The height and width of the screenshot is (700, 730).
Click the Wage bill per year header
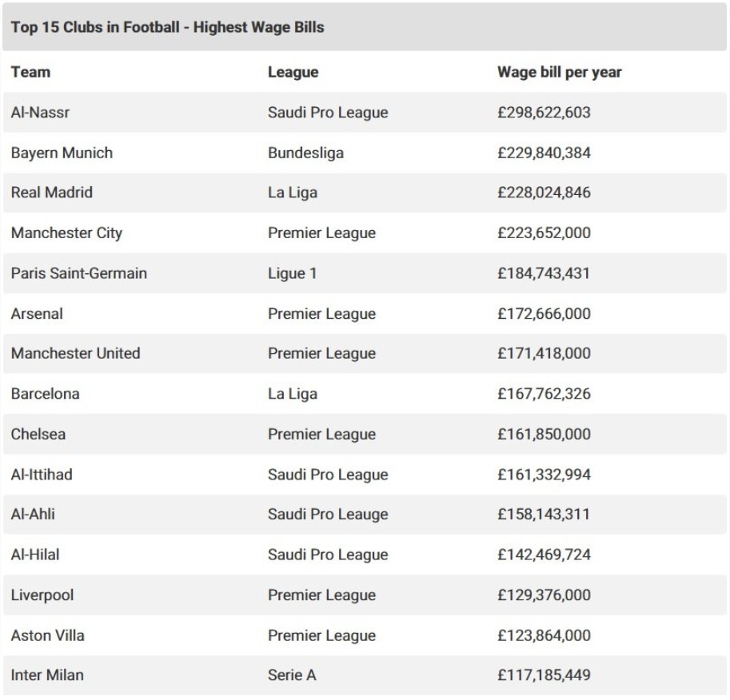click(559, 72)
